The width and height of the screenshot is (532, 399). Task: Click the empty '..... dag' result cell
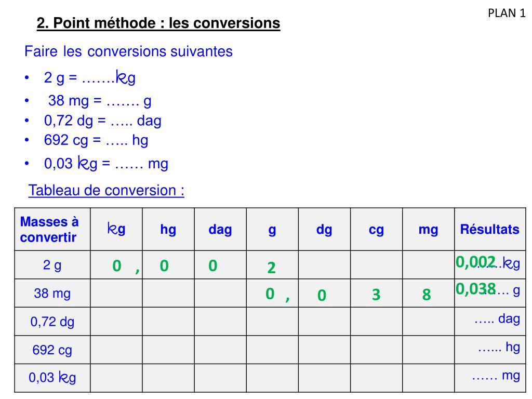pyautogui.click(x=489, y=322)
